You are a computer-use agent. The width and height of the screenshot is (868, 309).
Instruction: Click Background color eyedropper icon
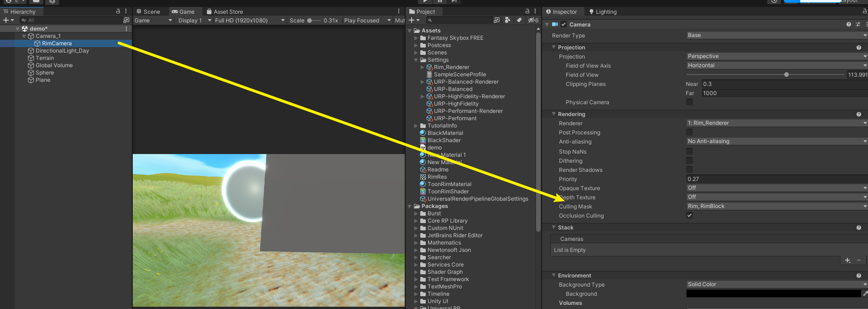tap(865, 294)
